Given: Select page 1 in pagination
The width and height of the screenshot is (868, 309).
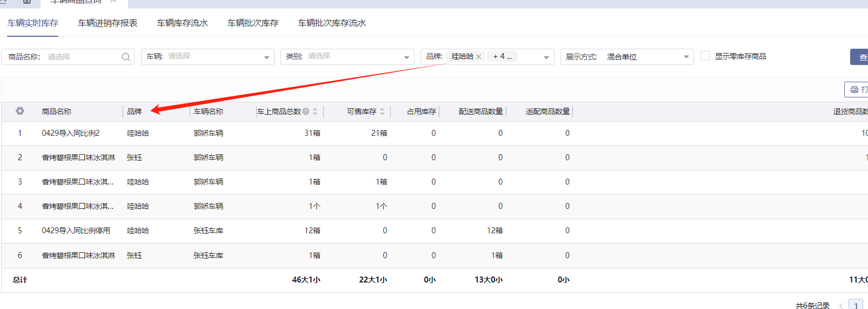Looking at the screenshot, I should click(856, 306).
